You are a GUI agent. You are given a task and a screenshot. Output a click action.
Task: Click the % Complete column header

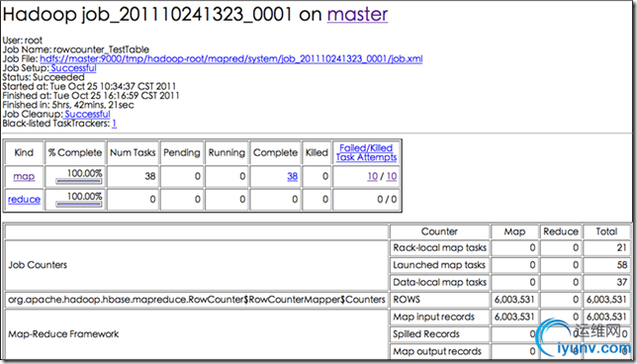[75, 152]
